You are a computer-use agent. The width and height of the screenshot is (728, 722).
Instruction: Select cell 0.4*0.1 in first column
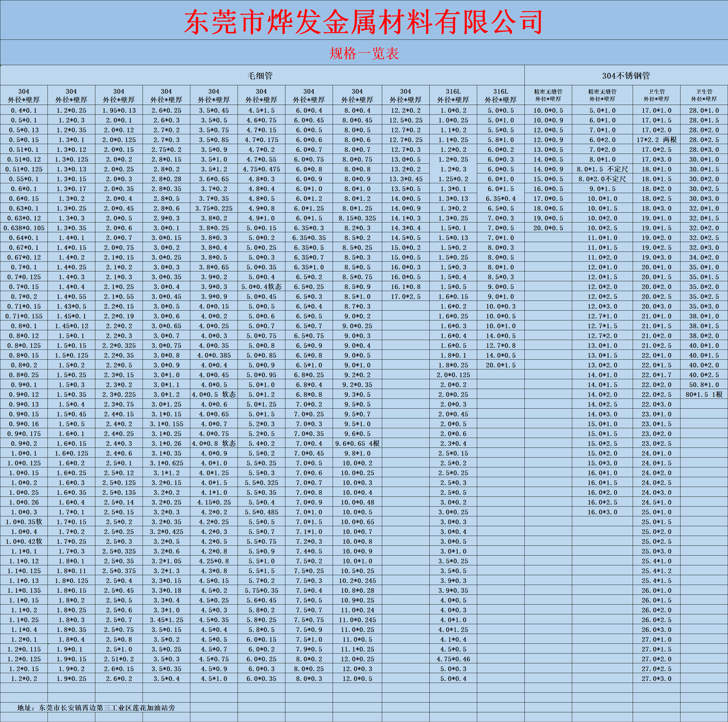click(x=24, y=110)
